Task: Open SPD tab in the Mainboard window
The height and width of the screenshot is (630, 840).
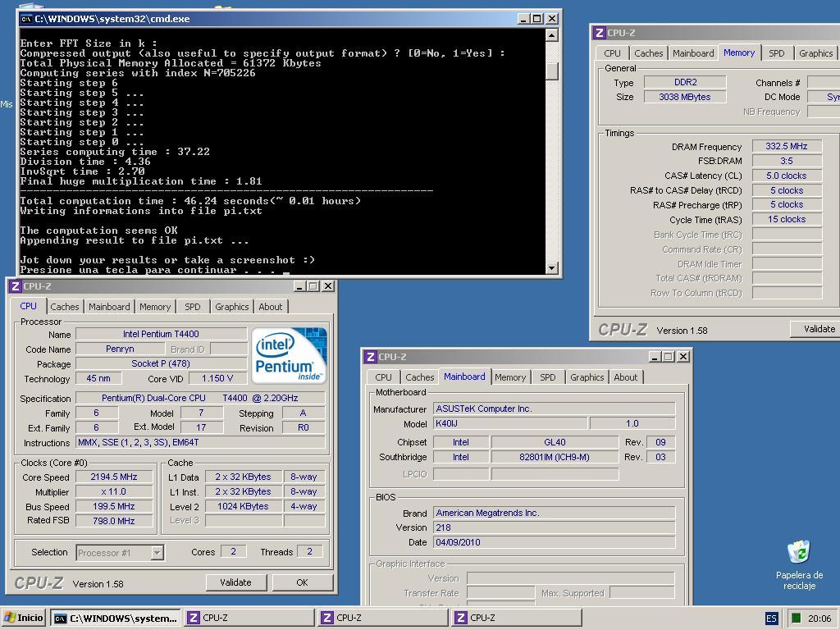Action: coord(547,377)
